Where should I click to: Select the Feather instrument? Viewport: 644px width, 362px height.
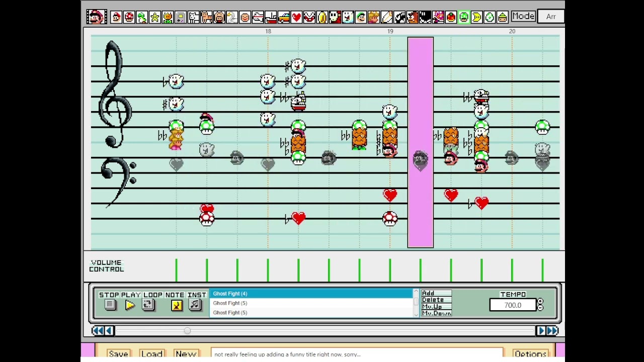(386, 18)
